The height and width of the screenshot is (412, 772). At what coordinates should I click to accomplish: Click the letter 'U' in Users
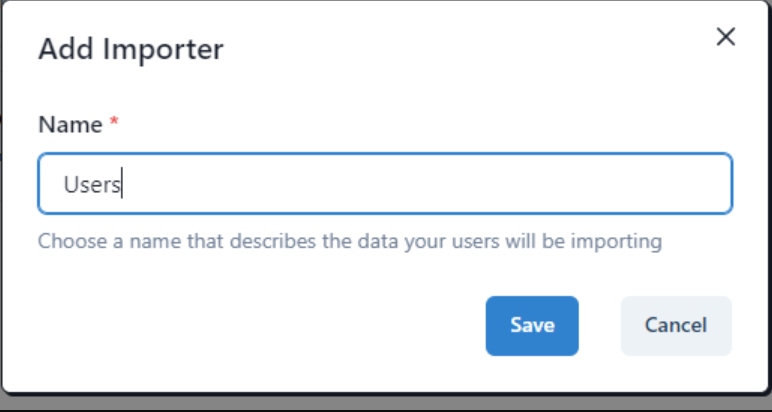pyautogui.click(x=71, y=185)
